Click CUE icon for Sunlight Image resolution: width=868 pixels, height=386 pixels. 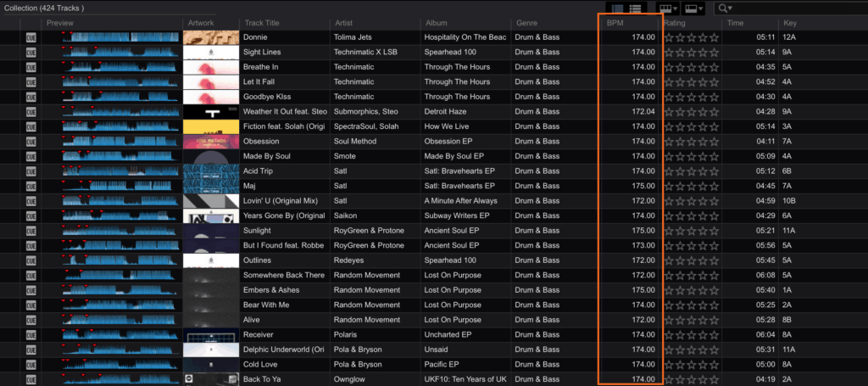click(x=31, y=231)
